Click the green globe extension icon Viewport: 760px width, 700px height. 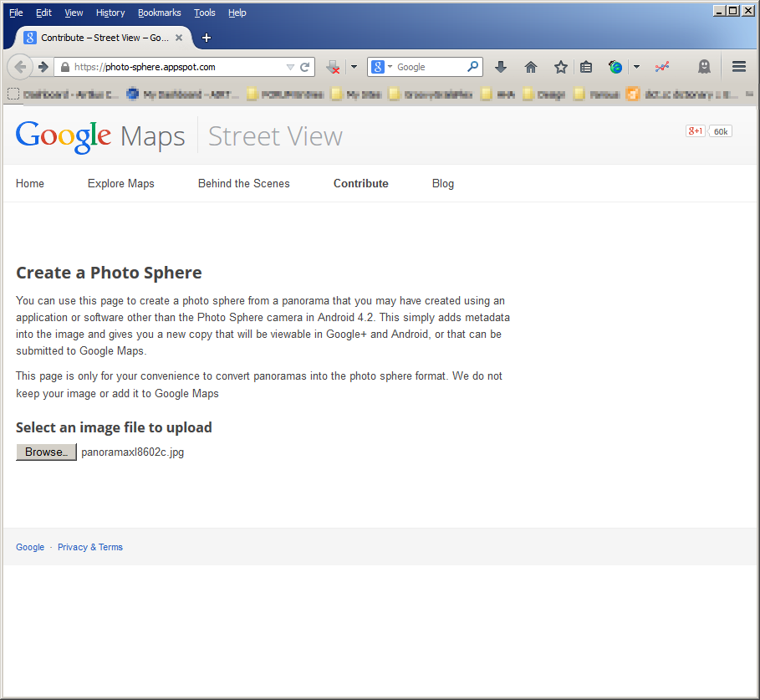tap(616, 66)
